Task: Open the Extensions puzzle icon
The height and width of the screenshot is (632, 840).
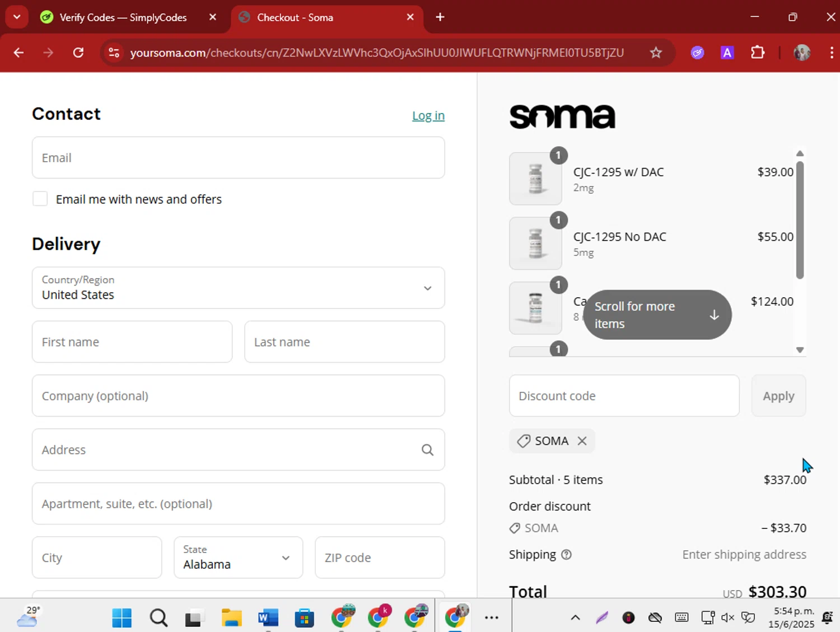Action: pos(757,53)
